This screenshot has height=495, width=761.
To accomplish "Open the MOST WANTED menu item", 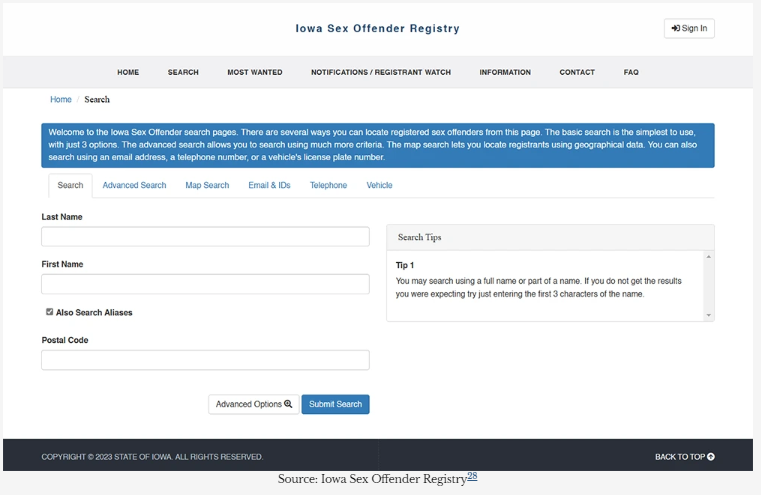I will (x=254, y=72).
